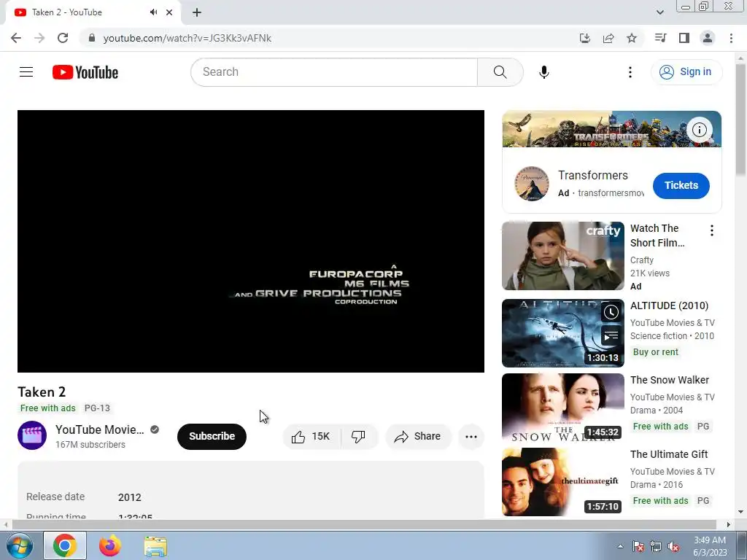The height and width of the screenshot is (560, 747).
Task: Subscribe to YouTube Movies channel
Action: (x=212, y=436)
